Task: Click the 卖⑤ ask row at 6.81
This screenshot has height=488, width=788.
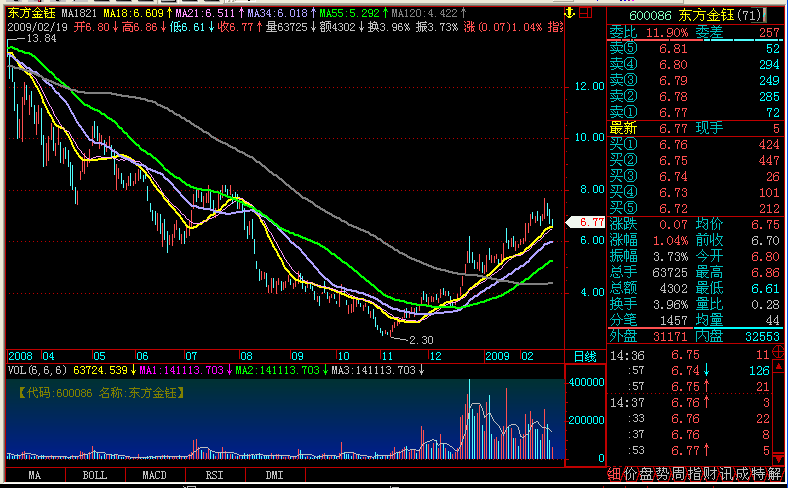Action: click(695, 49)
